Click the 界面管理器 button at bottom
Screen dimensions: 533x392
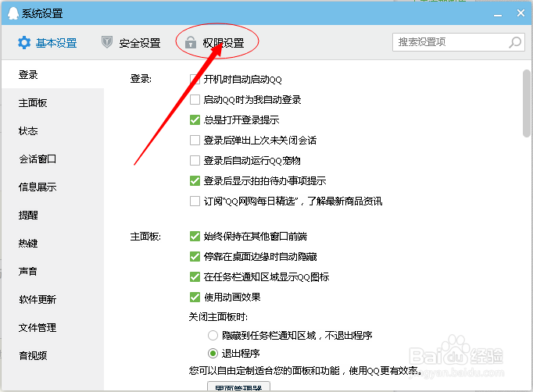(238, 387)
